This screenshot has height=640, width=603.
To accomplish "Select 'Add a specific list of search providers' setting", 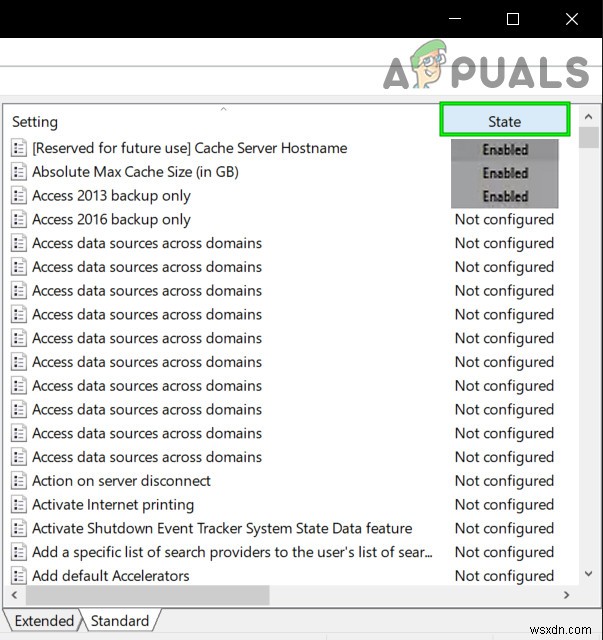I will pos(232,552).
